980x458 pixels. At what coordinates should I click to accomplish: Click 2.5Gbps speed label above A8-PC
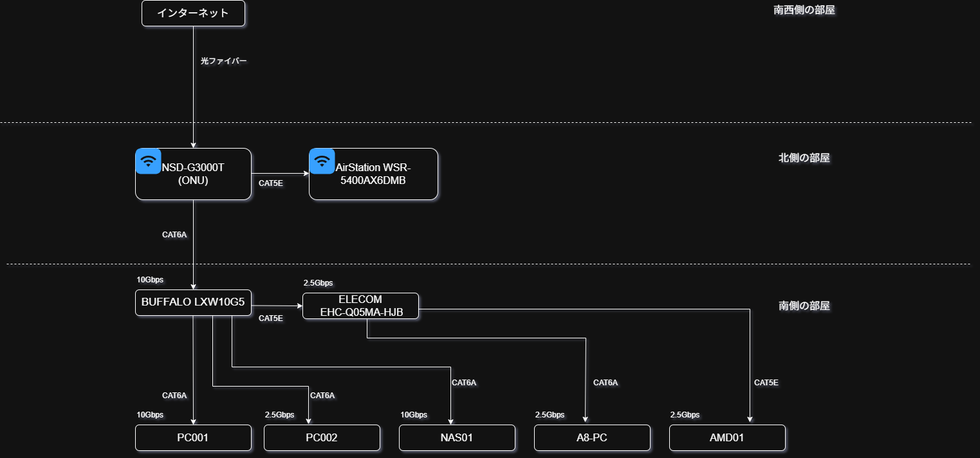point(550,415)
